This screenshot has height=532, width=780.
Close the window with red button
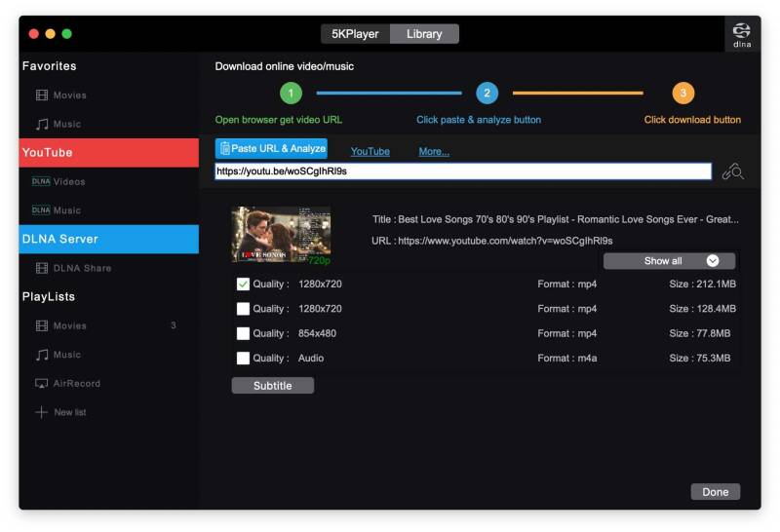pos(34,34)
